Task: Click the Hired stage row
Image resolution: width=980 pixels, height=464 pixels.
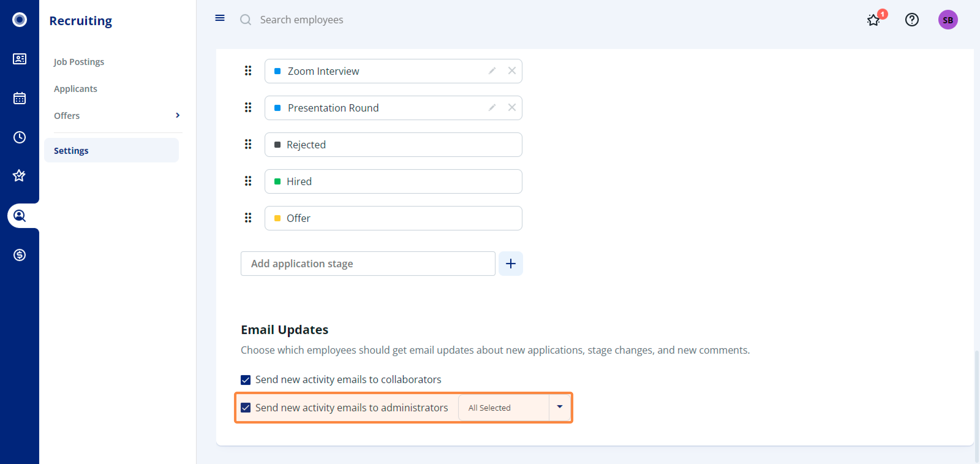Action: (393, 181)
